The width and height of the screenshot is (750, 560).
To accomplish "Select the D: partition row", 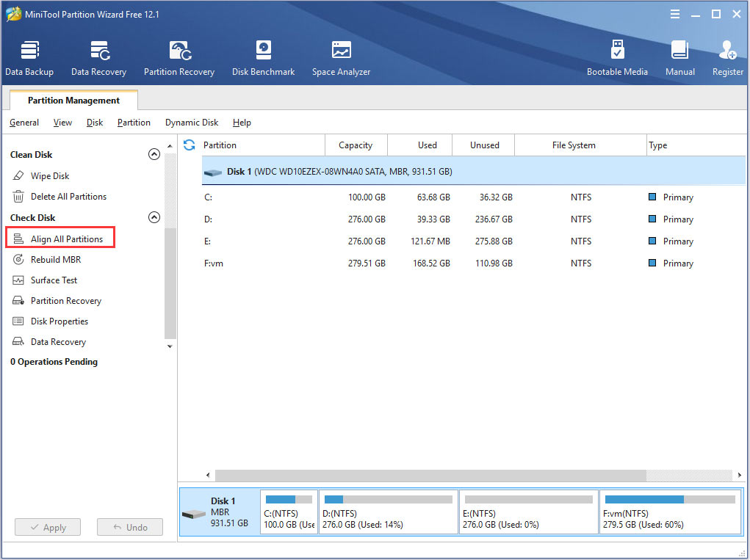I will click(474, 219).
